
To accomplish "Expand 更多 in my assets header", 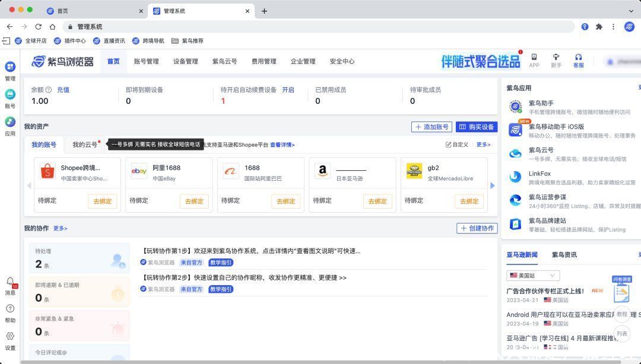I will click(483, 145).
